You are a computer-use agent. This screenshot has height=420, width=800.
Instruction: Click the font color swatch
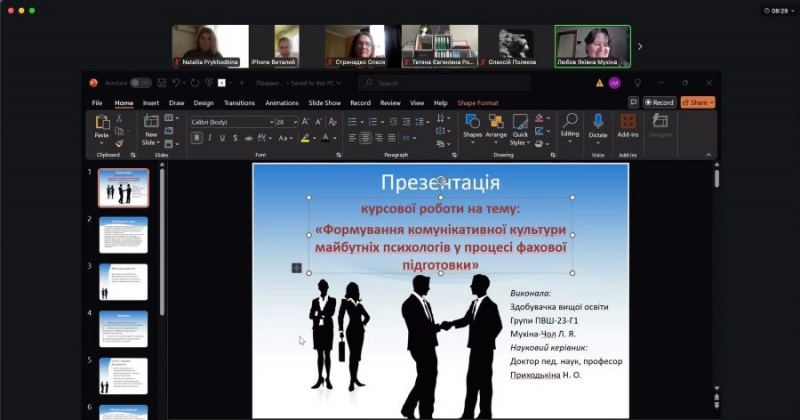coord(326,138)
